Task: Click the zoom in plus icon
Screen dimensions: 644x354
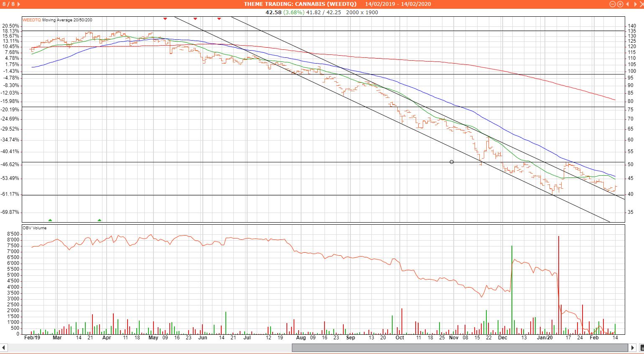Action: (620, 4)
